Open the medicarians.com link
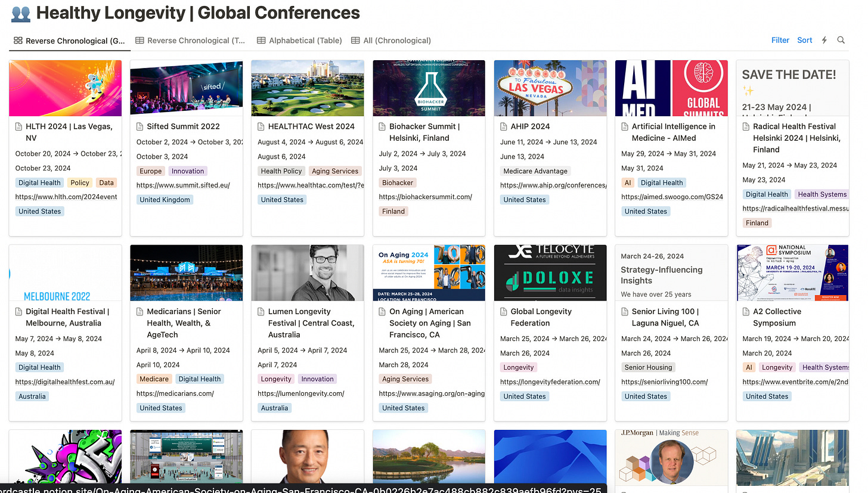The width and height of the screenshot is (868, 493). point(175,393)
